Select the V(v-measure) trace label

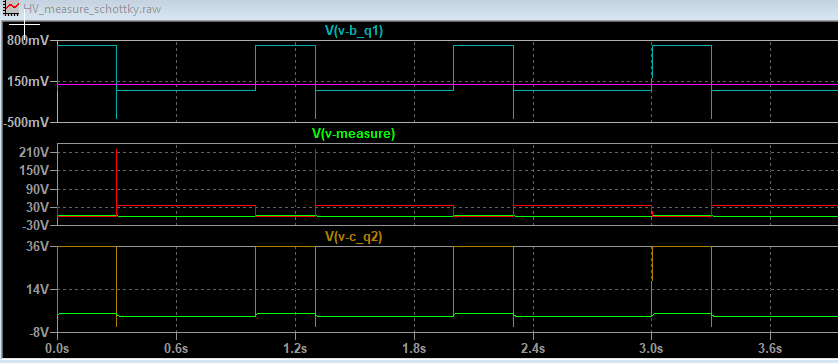(354, 134)
